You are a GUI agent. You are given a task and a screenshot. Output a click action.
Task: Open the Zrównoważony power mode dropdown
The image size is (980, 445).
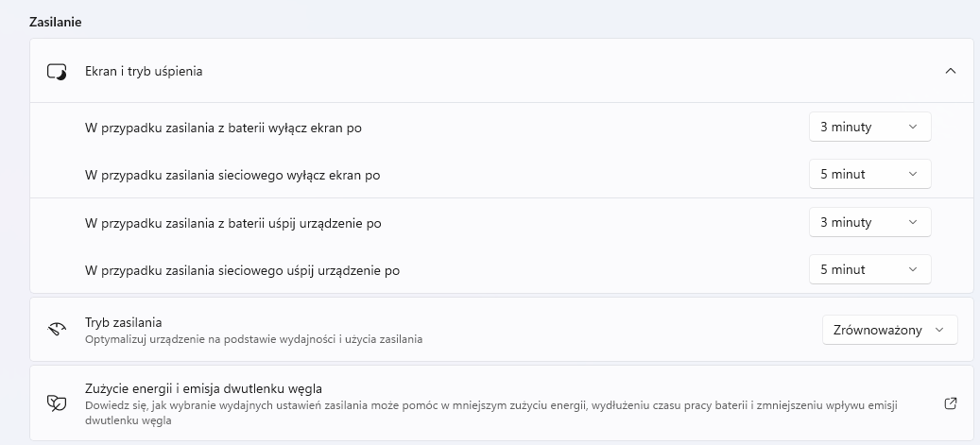(889, 330)
